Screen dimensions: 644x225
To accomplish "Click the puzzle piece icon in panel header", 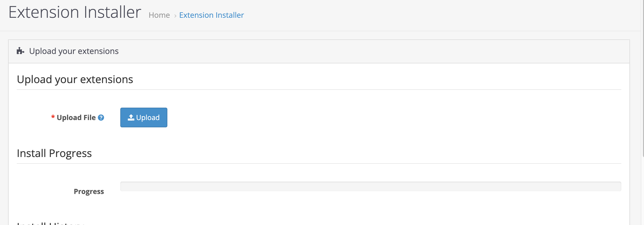I will point(20,51).
